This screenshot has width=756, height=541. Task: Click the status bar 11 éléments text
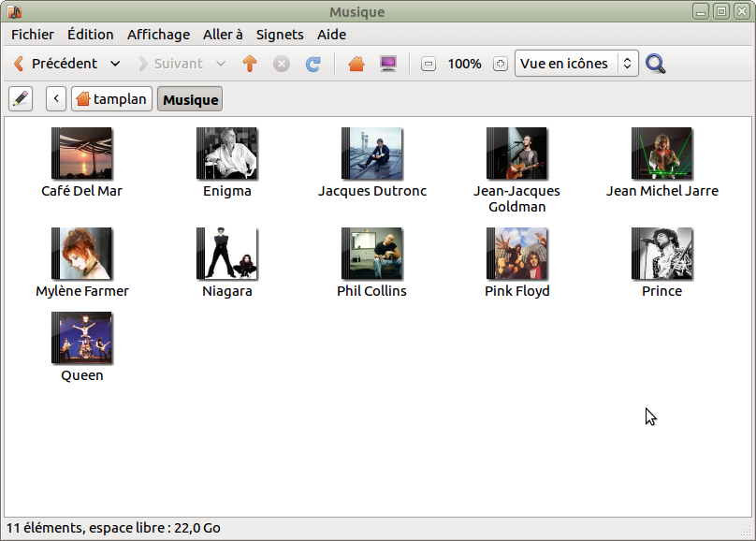[113, 528]
